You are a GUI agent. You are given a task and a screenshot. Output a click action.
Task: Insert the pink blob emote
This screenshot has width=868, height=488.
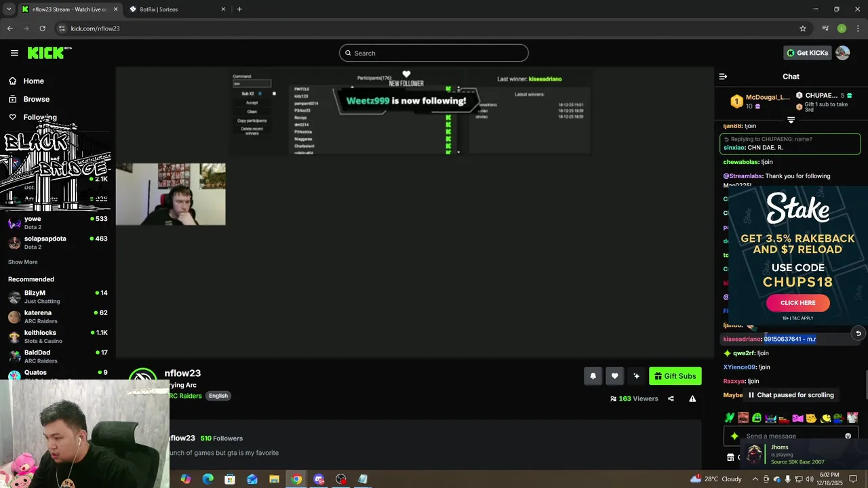coord(797,418)
